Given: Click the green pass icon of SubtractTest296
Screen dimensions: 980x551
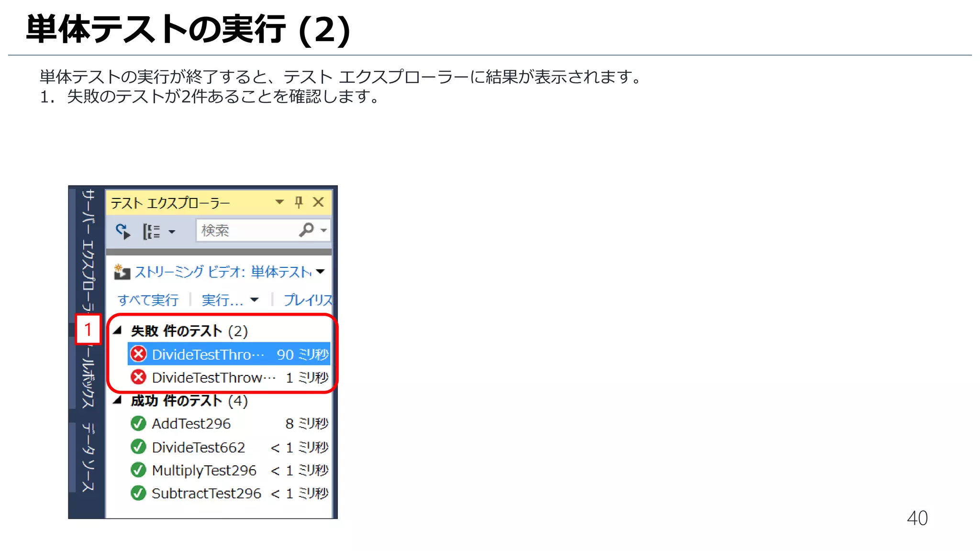Looking at the screenshot, I should pos(138,493).
